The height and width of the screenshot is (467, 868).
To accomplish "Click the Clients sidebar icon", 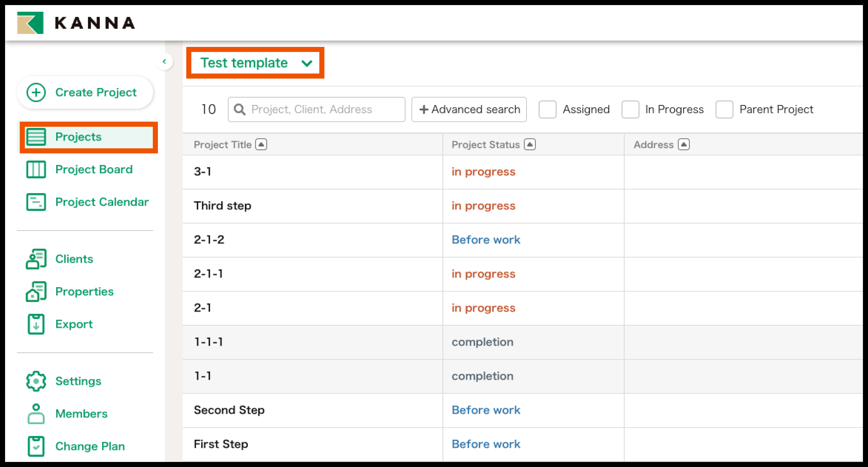I will [36, 259].
